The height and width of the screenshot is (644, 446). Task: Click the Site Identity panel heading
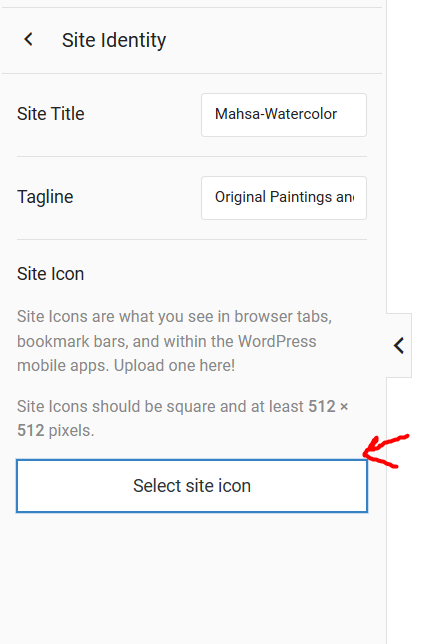tap(114, 40)
